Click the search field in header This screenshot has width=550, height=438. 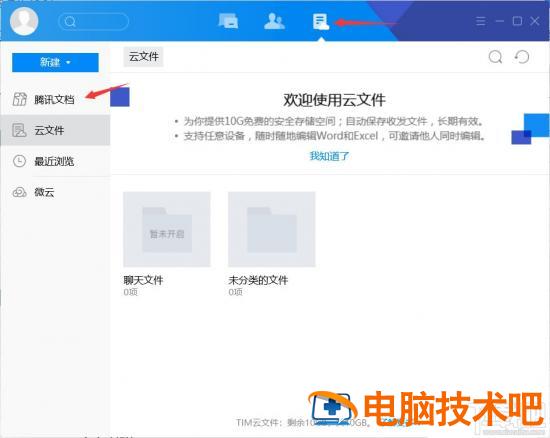93,22
